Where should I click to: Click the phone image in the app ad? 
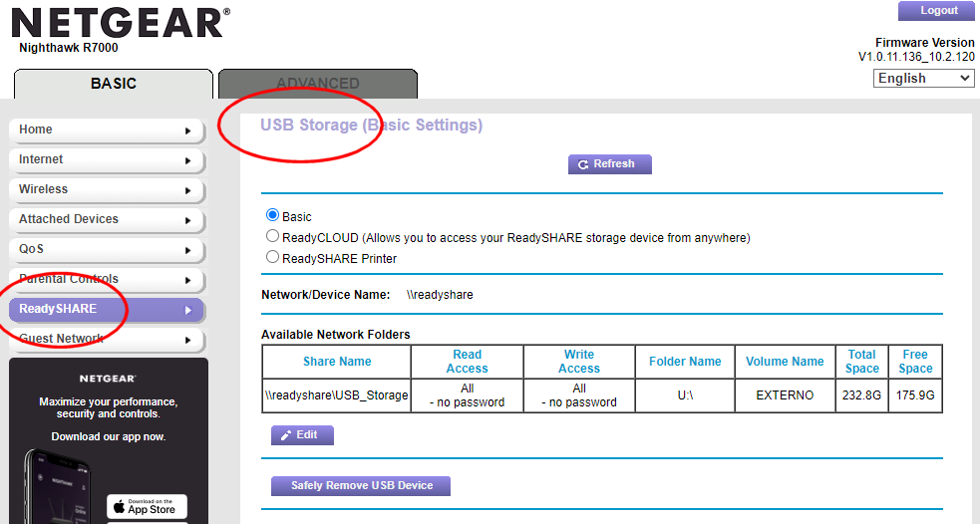click(x=58, y=486)
